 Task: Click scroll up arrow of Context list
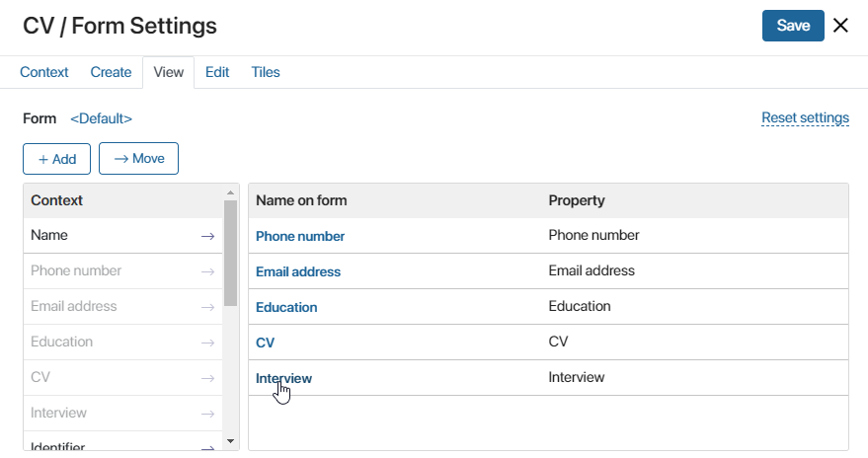coord(230,192)
